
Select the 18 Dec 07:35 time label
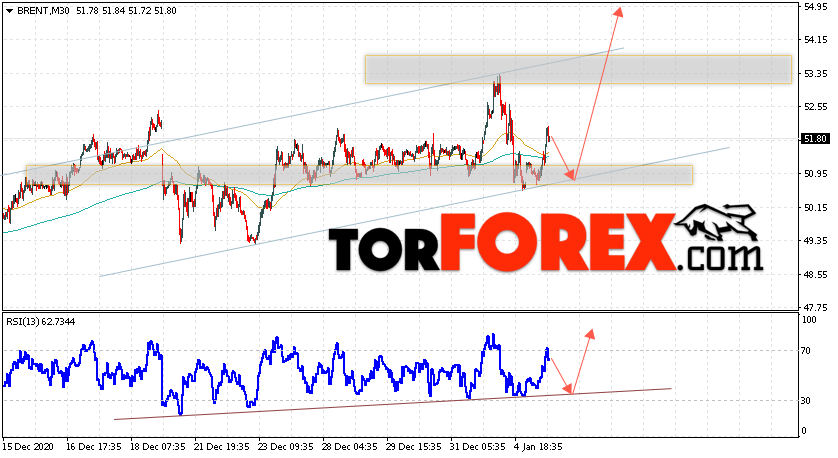(158, 447)
